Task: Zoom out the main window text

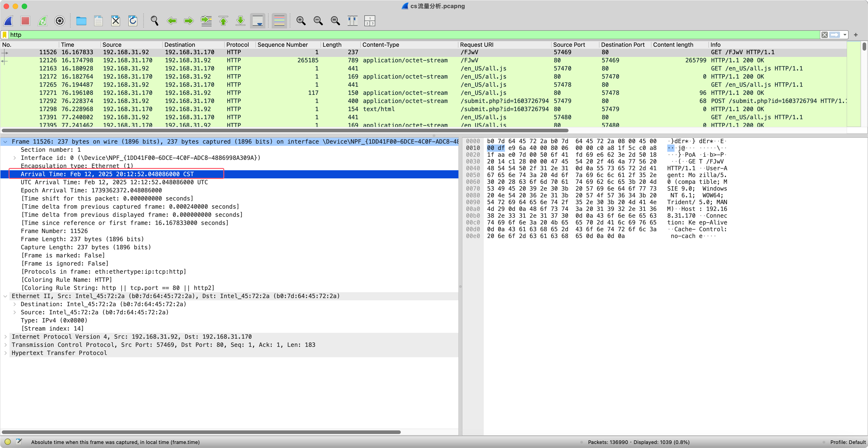Action: tap(318, 21)
